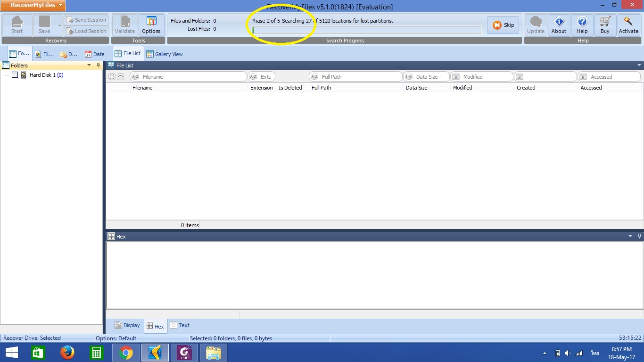Screen dimensions: 644x362
Task: Click the hex viewer content area
Action: [x=374, y=275]
